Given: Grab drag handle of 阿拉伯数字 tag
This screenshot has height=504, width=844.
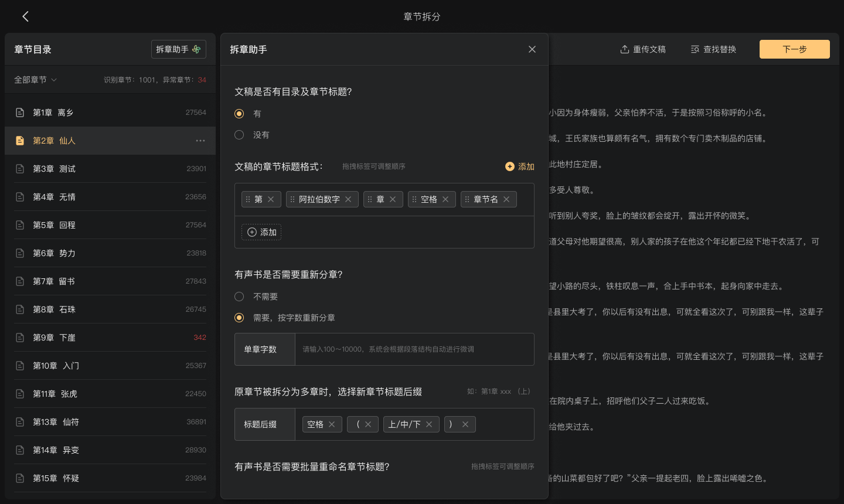Looking at the screenshot, I should tap(292, 199).
